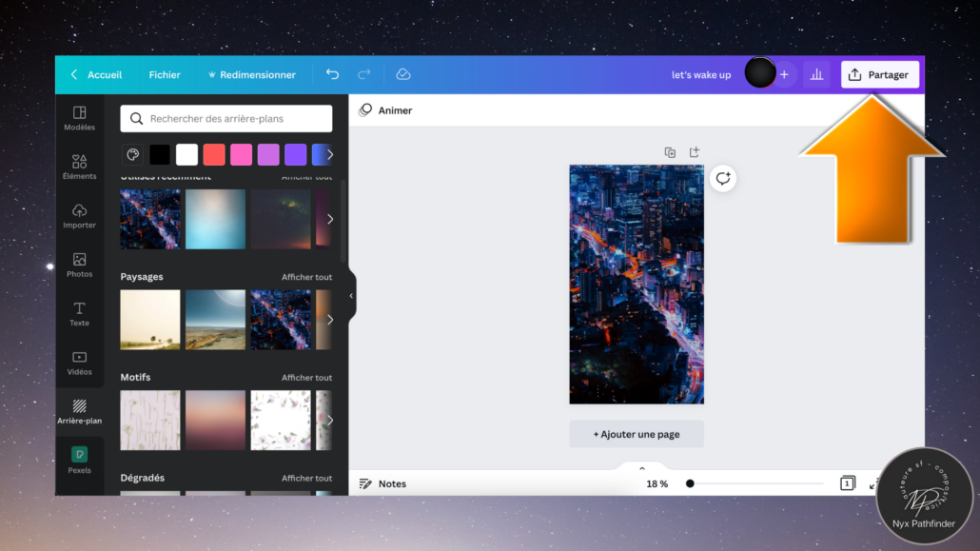Image resolution: width=980 pixels, height=551 pixels.
Task: Open the Fichier menu
Action: click(x=165, y=74)
